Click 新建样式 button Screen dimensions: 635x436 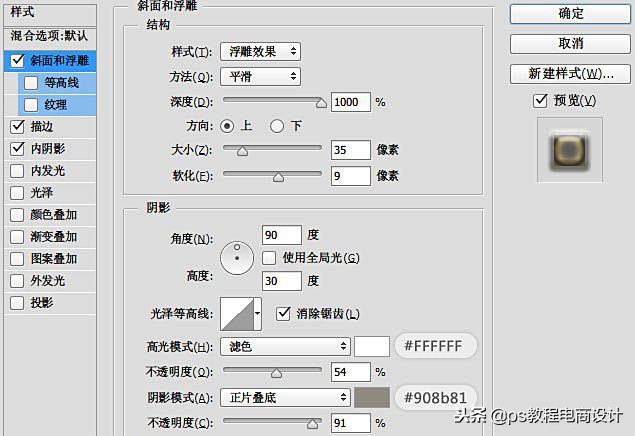pyautogui.click(x=570, y=74)
